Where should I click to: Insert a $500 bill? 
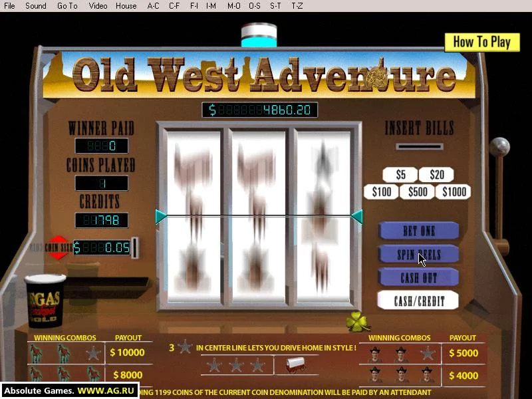418,192
